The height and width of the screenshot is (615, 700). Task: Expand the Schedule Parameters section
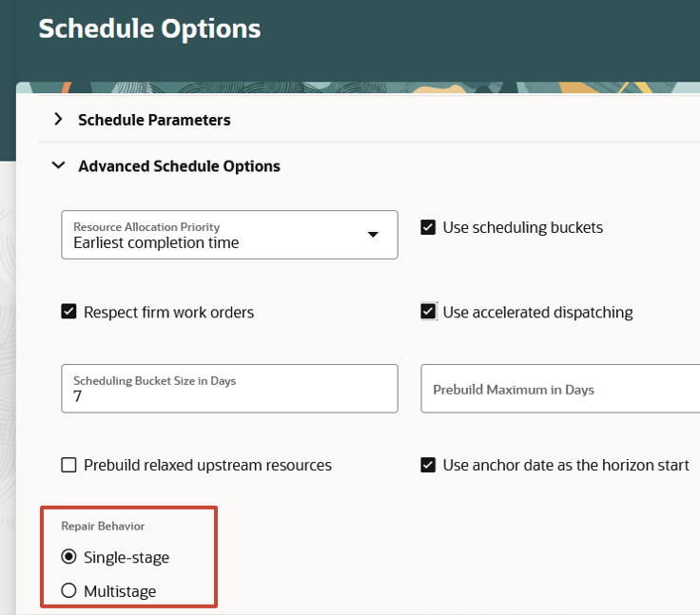point(58,119)
